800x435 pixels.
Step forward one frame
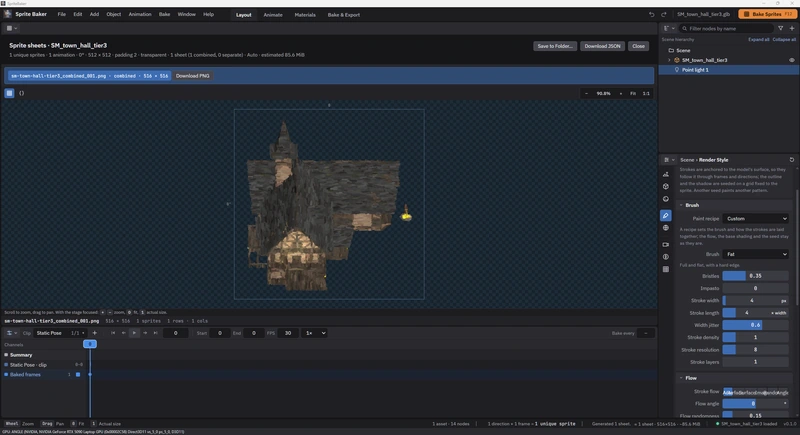pos(145,333)
